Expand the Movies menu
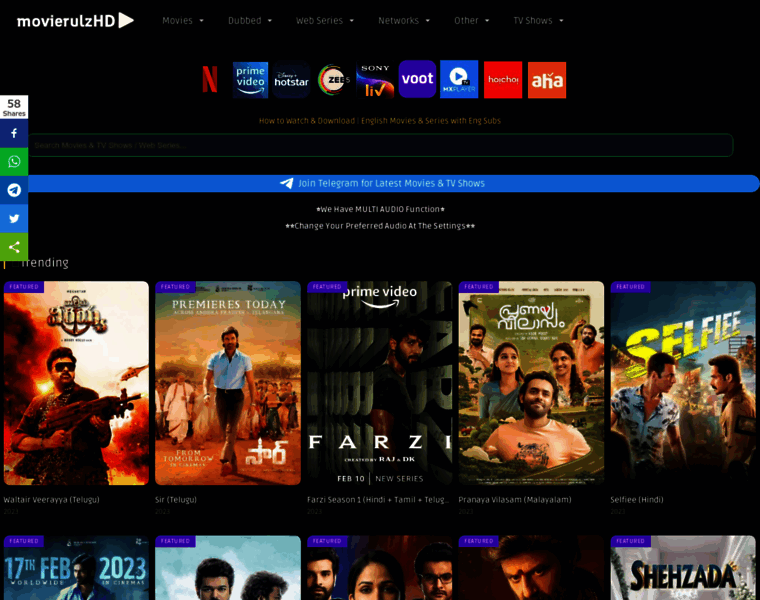This screenshot has height=600, width=760. 183,20
